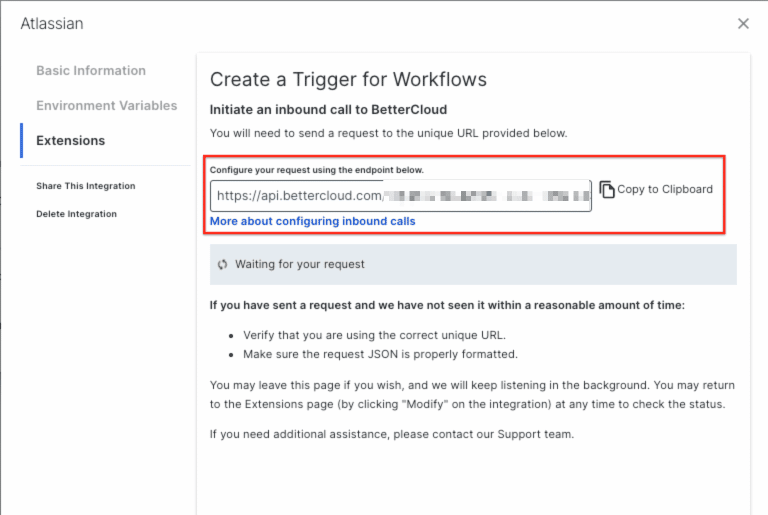Screen dimensions: 768x515
Task: Click 'Configure your request using the endpoint' label
Action: coord(317,170)
